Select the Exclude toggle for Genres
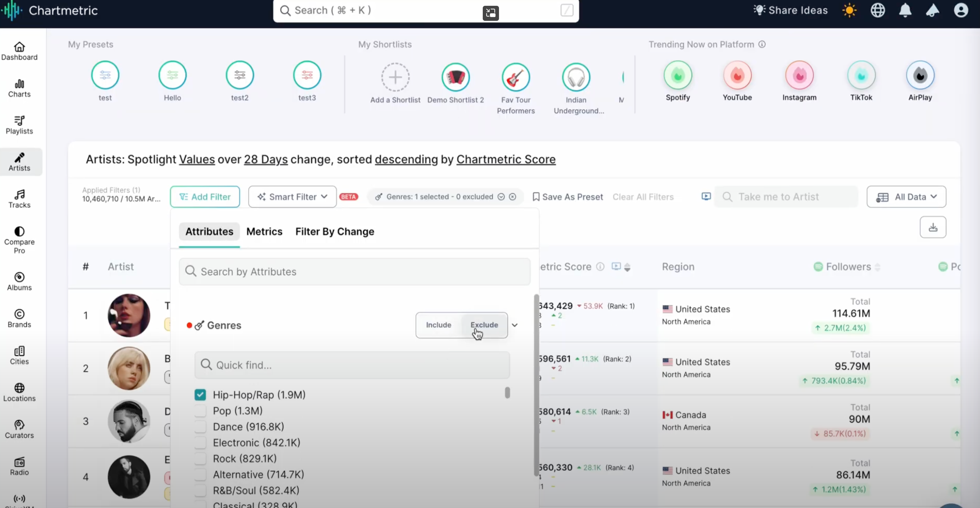The height and width of the screenshot is (508, 980). 484,325
